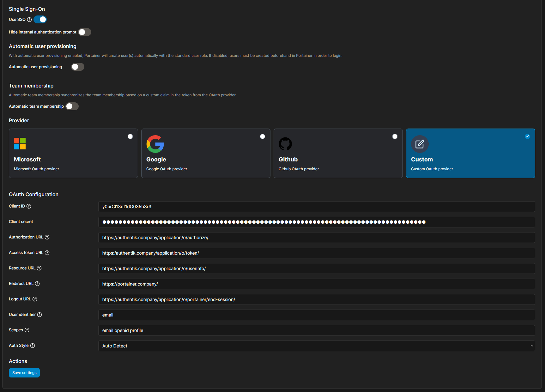
Task: Focus the User identifier input field
Action: 316,315
